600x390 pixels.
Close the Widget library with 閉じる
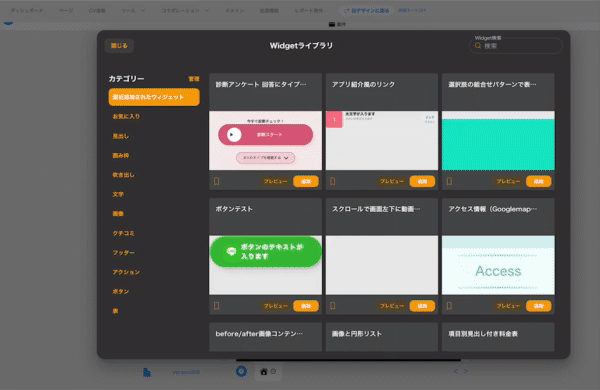click(119, 46)
